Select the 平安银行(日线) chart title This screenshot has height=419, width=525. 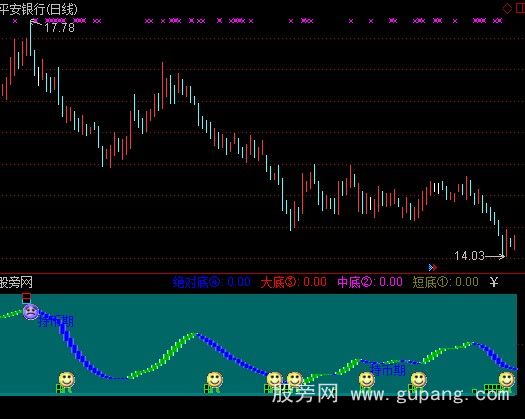[39, 9]
